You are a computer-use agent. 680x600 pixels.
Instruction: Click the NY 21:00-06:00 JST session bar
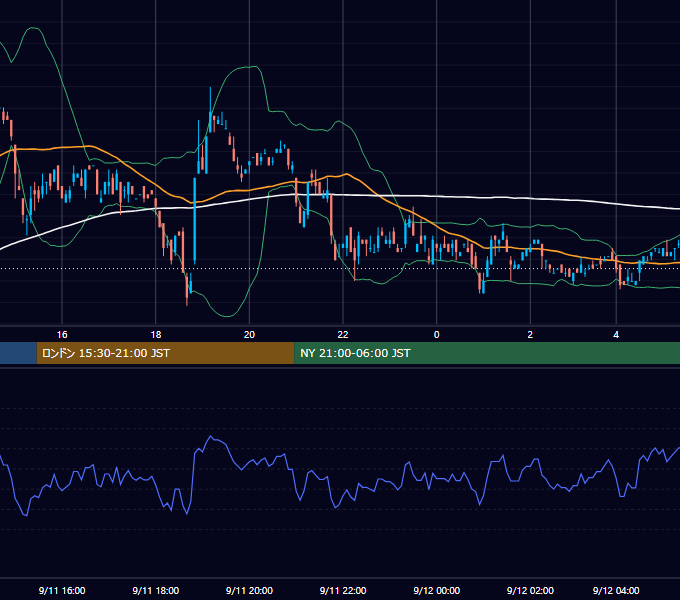[487, 353]
